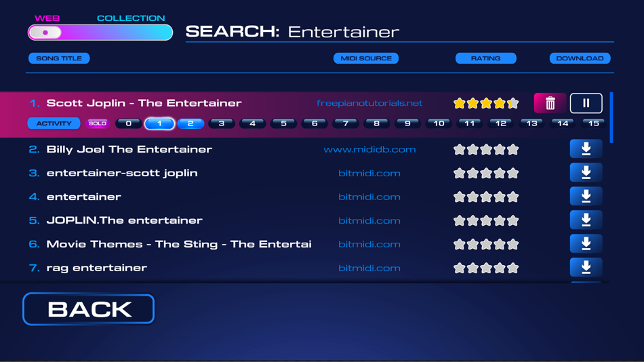Toggle channel 15 button
The image size is (644, 362).
click(593, 123)
